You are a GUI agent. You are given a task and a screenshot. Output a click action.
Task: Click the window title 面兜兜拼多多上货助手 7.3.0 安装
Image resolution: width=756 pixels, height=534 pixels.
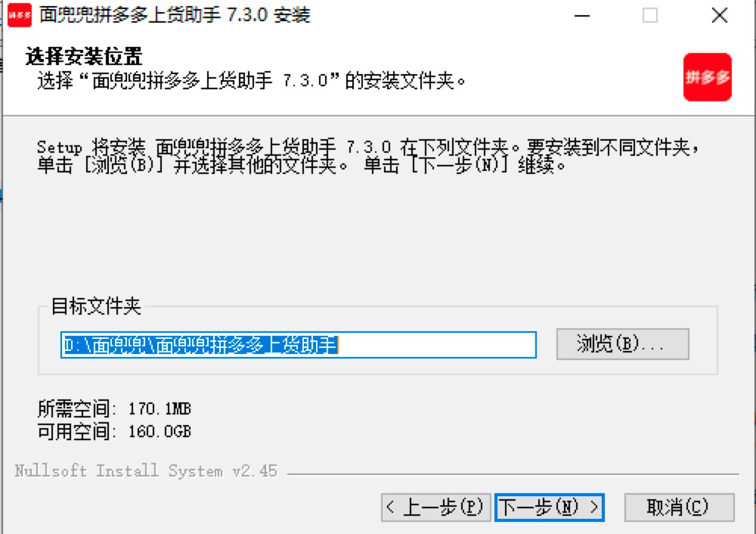point(175,15)
